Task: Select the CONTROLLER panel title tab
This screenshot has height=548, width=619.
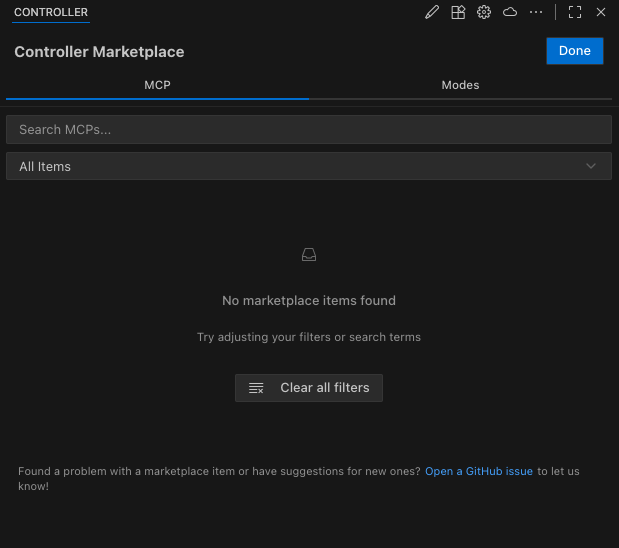Action: coord(51,12)
